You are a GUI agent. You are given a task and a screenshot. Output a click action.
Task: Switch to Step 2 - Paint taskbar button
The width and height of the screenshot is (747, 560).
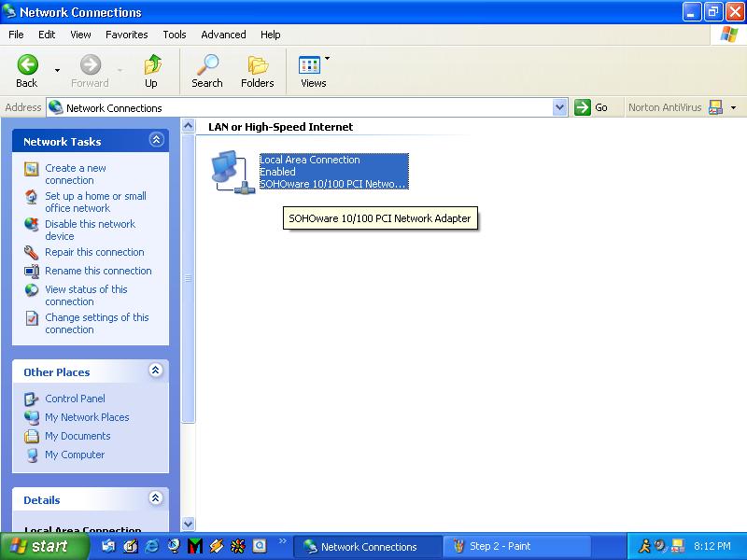point(517,546)
